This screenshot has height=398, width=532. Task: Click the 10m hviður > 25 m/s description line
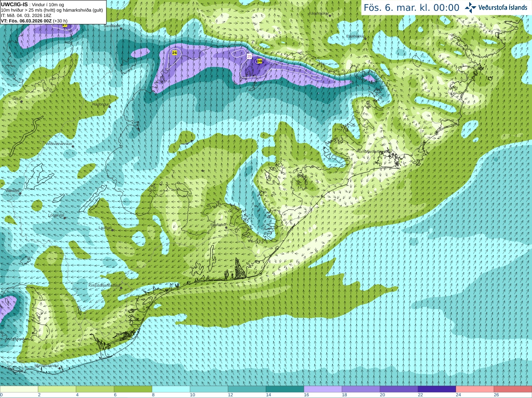click(52, 10)
